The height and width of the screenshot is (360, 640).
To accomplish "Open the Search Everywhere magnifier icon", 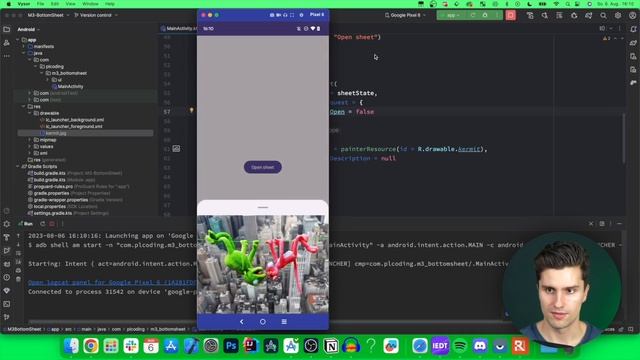I will (x=603, y=16).
